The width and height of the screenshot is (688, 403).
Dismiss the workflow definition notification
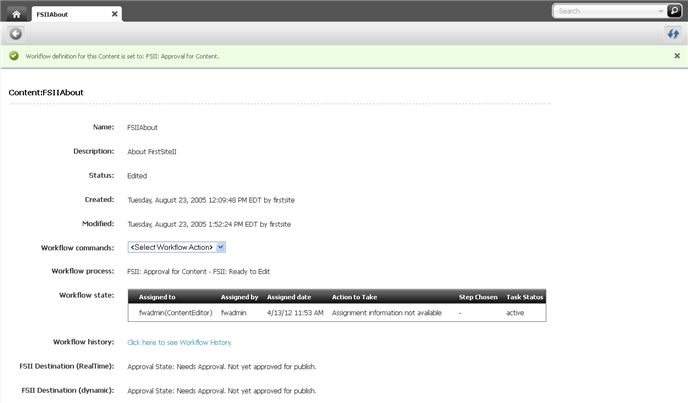pyautogui.click(x=677, y=56)
